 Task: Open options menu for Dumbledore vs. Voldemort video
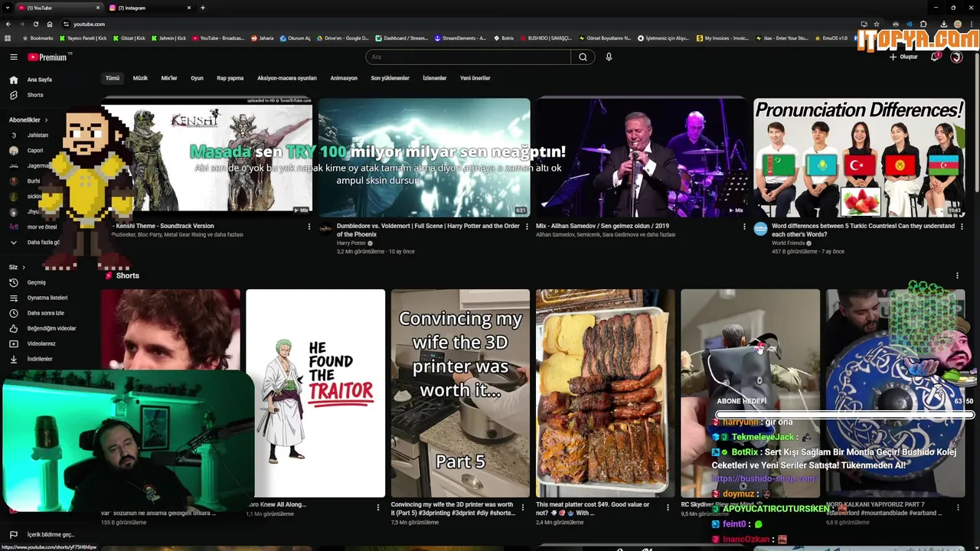pyautogui.click(x=527, y=227)
